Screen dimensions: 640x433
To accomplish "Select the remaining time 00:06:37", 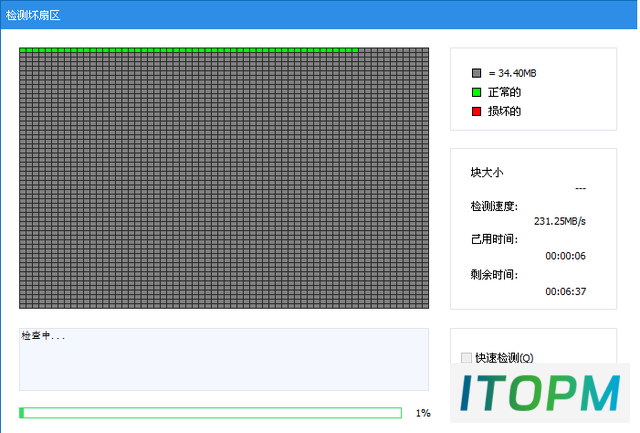I will coord(565,291).
